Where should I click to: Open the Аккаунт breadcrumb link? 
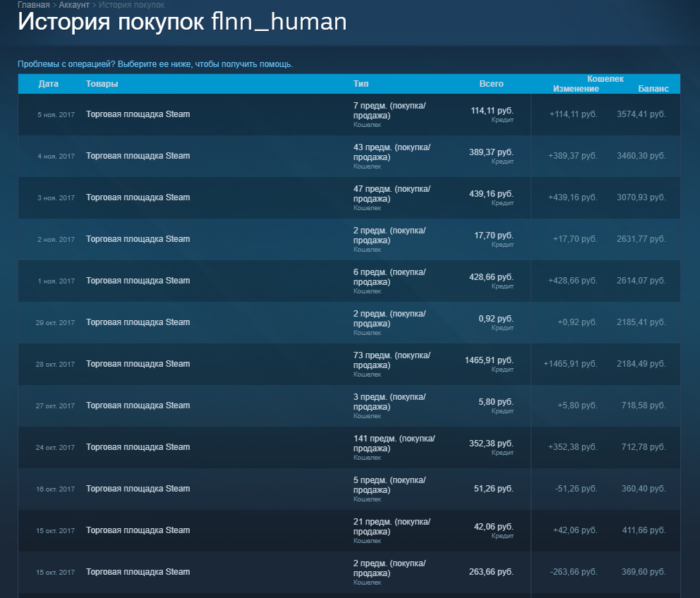click(x=74, y=5)
